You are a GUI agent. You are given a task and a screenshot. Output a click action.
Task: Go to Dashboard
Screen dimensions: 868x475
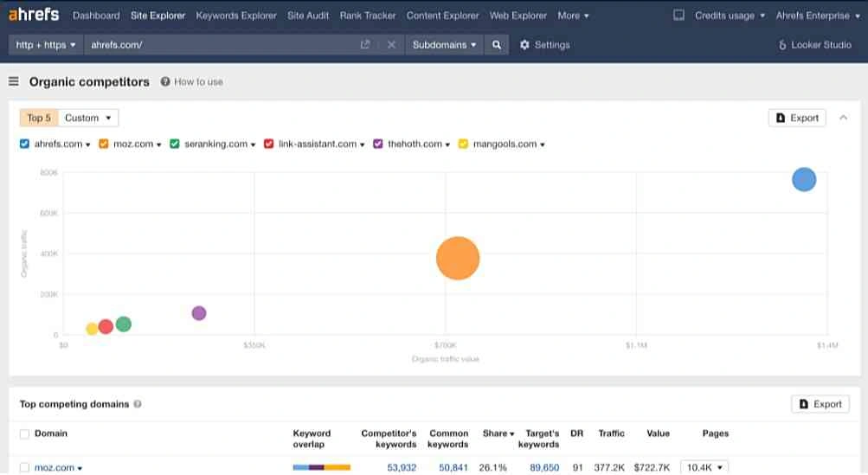(96, 16)
